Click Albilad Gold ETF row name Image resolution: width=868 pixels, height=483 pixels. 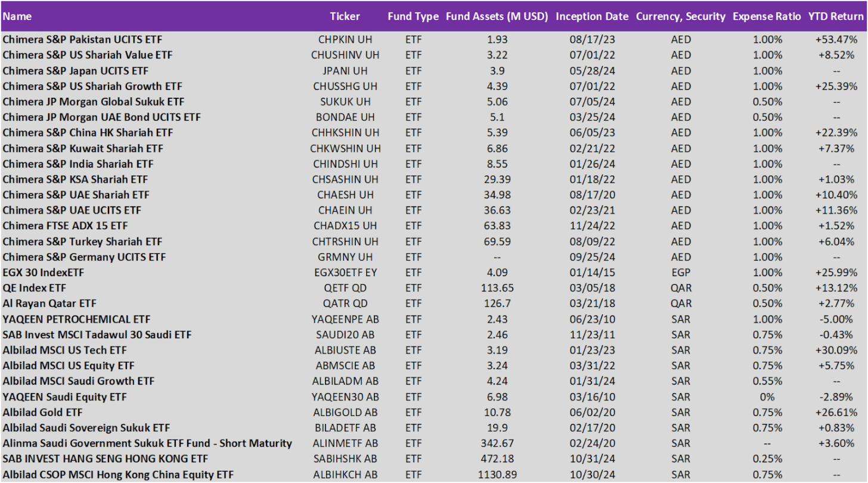[x=42, y=412]
